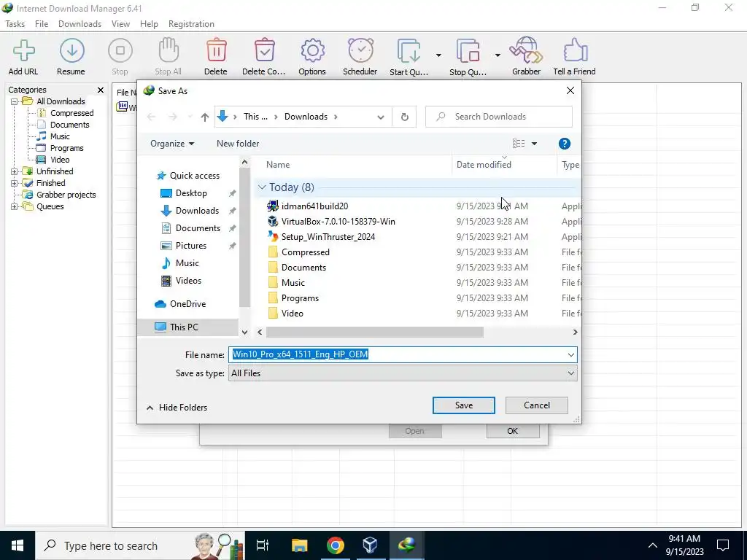Open the view options dropdown arrow
The image size is (747, 560).
coord(534,144)
